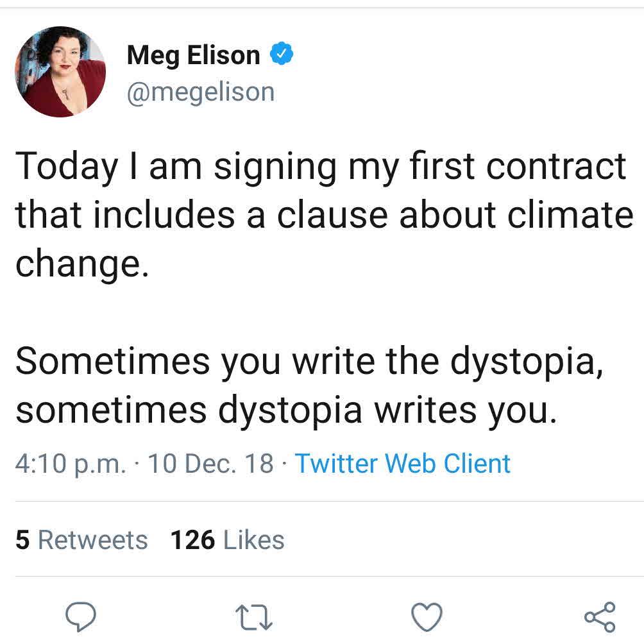Click the line "Today I am signing my first contract"

(x=321, y=166)
